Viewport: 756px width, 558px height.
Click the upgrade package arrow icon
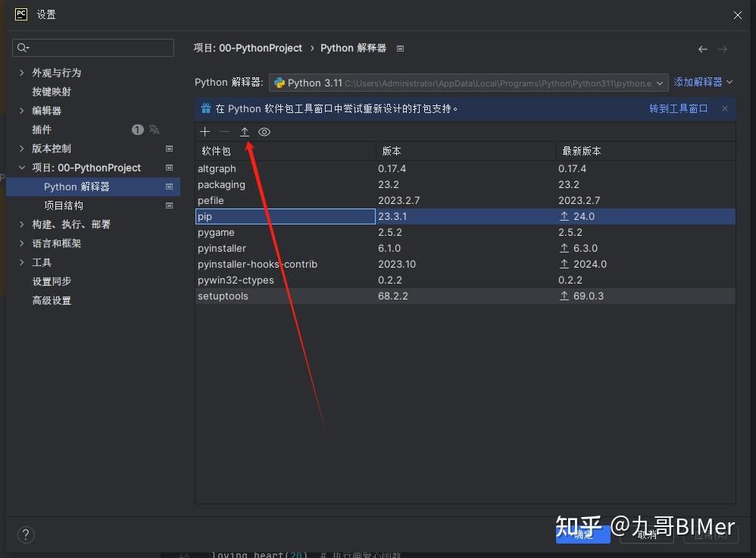(245, 132)
